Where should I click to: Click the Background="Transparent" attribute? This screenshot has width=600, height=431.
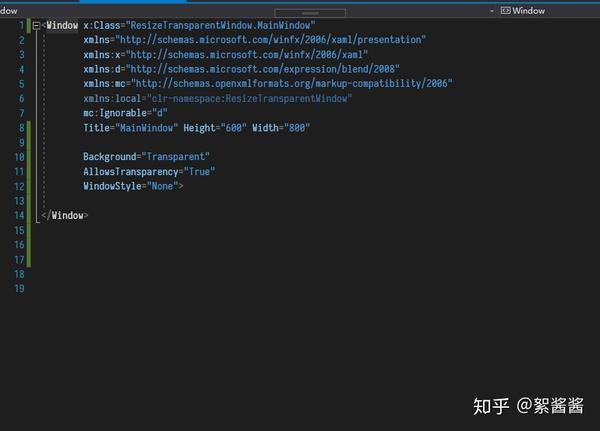(146, 157)
